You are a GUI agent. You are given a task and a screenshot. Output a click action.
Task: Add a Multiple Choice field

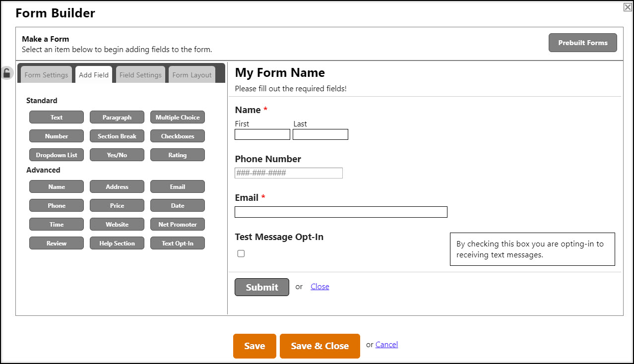point(177,117)
